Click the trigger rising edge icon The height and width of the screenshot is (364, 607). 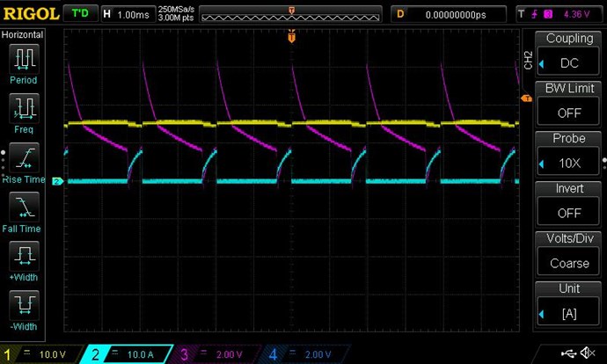(x=535, y=14)
